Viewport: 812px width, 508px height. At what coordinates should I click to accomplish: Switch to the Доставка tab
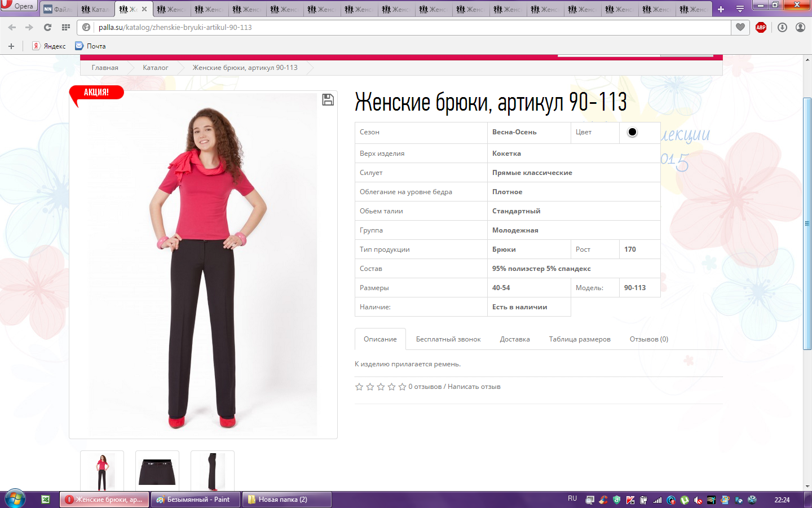pyautogui.click(x=514, y=339)
